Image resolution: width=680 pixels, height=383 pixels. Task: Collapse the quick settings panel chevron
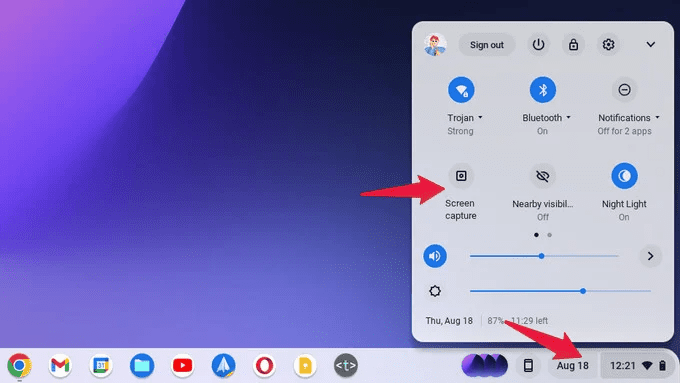click(x=651, y=44)
